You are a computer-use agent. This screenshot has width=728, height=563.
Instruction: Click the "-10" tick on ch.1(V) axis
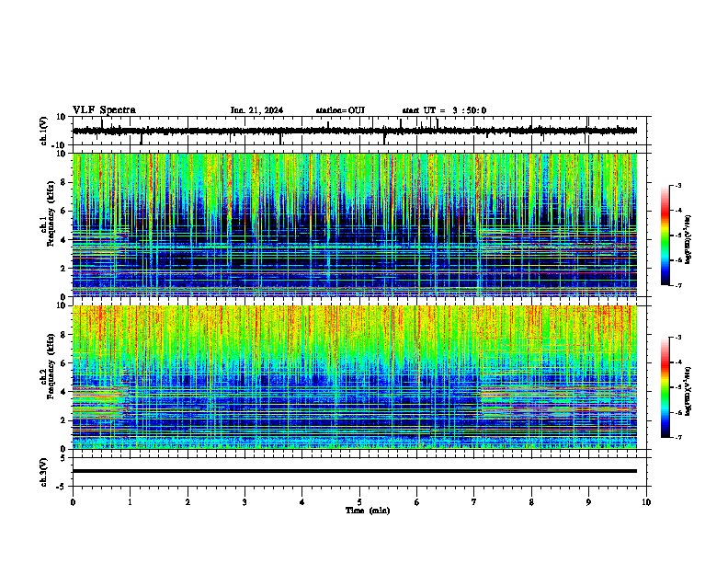click(60, 145)
